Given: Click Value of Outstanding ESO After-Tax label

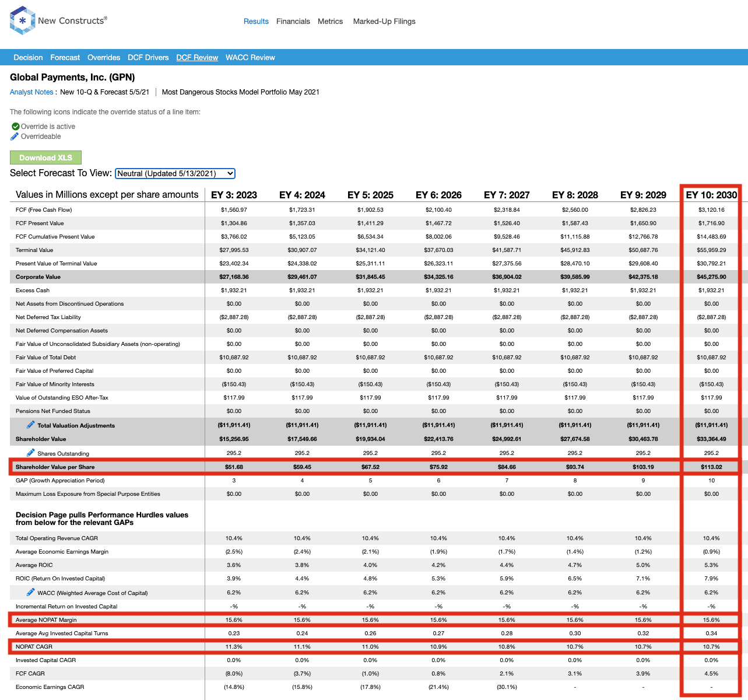Looking at the screenshot, I should (x=62, y=398).
